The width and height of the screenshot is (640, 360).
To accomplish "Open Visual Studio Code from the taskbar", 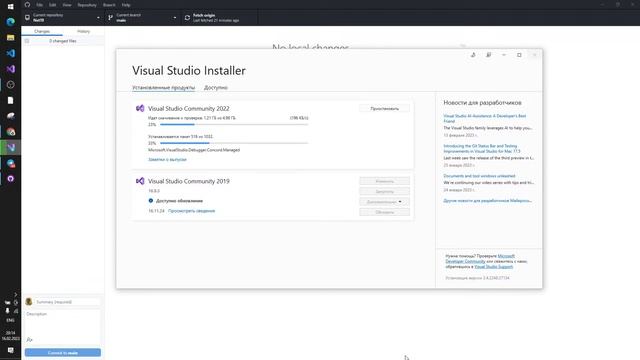I will [x=11, y=53].
